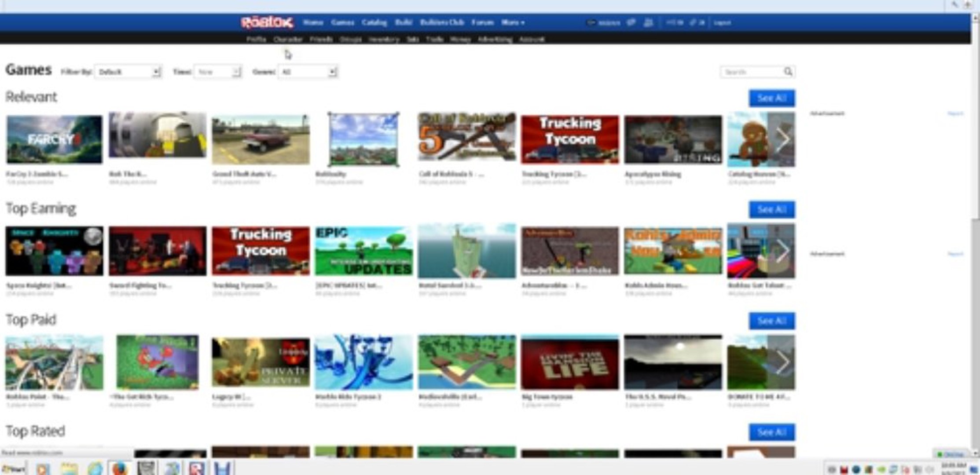Click next arrow in Top Earning row
This screenshot has height=475, width=980.
[782, 251]
